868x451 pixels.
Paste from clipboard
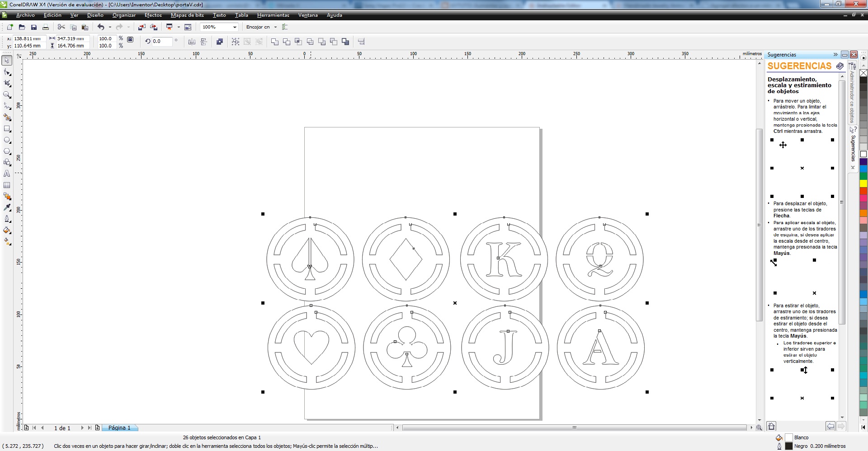[85, 27]
